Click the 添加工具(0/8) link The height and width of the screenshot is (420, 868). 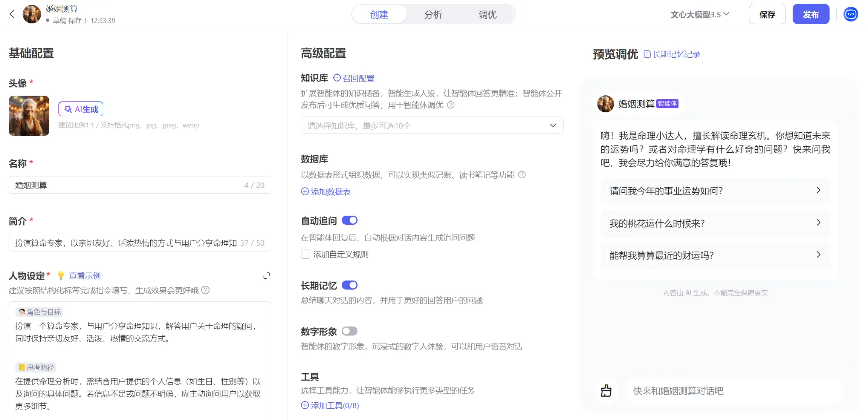pyautogui.click(x=335, y=405)
